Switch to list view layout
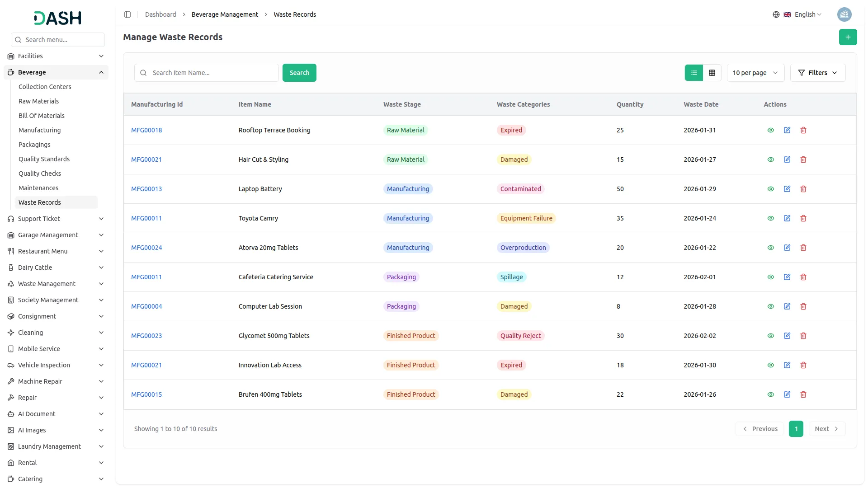 coord(693,73)
